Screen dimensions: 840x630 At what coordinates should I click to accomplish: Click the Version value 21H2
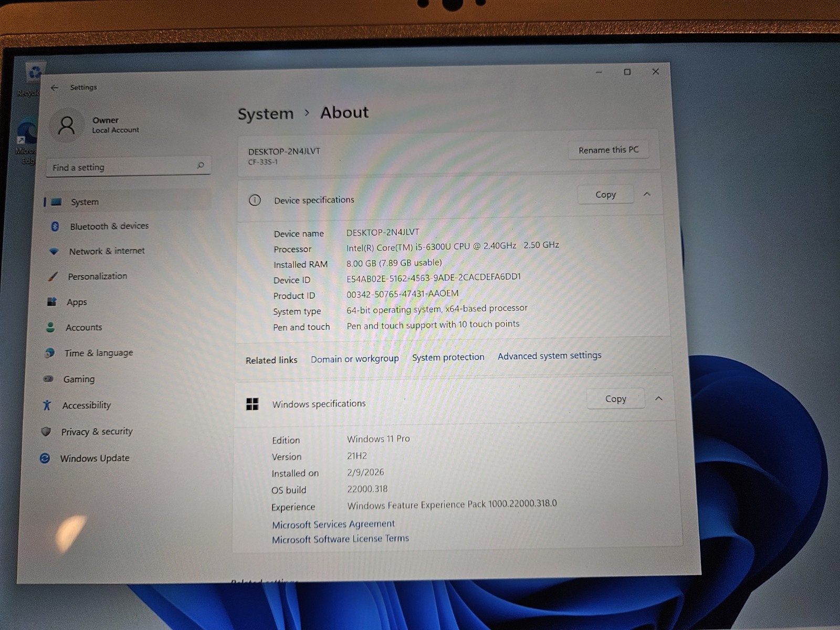pos(357,456)
